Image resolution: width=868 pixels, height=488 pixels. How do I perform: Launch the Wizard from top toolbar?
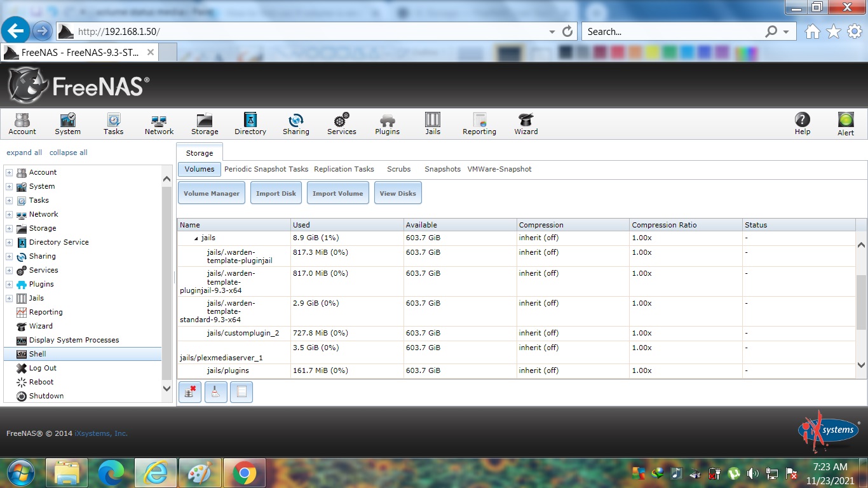coord(526,124)
